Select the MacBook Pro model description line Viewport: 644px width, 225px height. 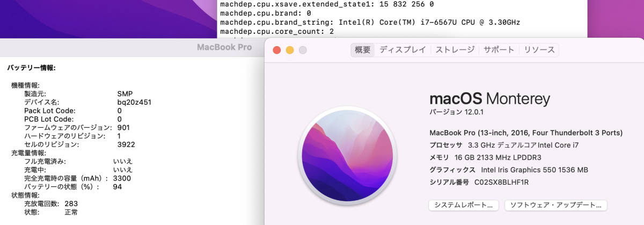[x=526, y=133]
